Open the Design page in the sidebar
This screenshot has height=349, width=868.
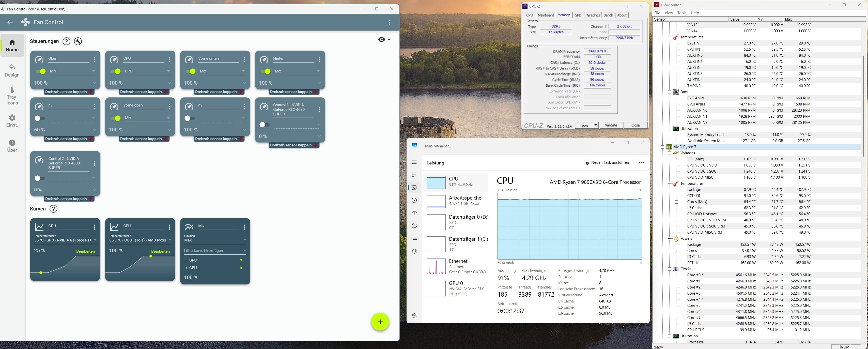[x=12, y=70]
